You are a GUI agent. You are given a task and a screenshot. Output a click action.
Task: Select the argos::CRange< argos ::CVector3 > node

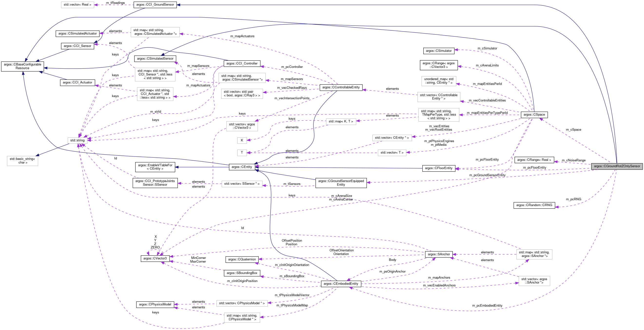pyautogui.click(x=439, y=65)
